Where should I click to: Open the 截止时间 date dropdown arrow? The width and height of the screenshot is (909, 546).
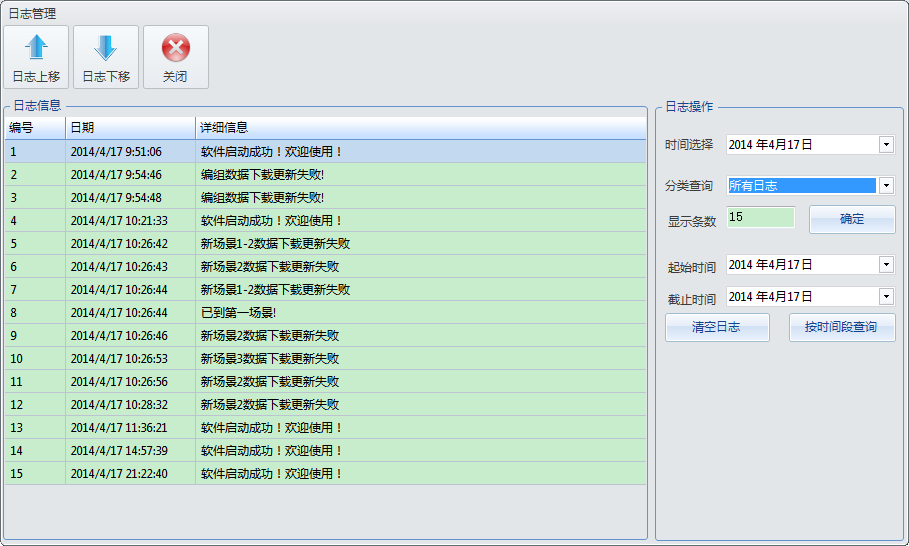point(886,297)
